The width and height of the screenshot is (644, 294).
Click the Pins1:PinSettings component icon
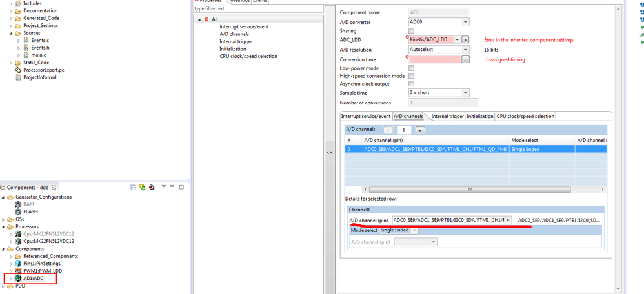tap(18, 263)
